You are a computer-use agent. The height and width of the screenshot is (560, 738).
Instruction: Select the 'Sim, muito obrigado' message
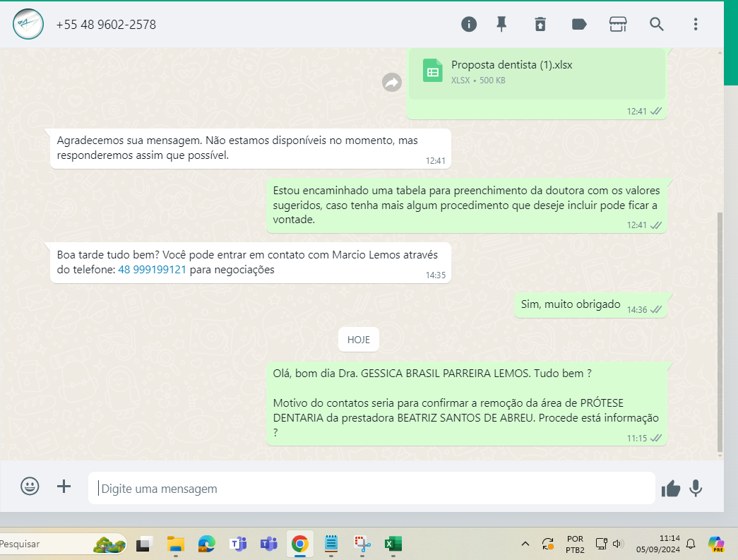click(590, 305)
